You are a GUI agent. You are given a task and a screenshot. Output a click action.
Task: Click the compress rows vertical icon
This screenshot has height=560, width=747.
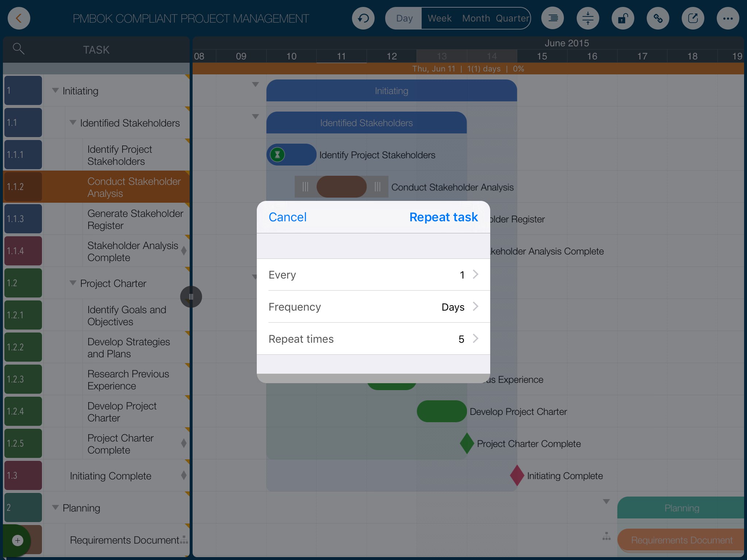[x=588, y=18]
